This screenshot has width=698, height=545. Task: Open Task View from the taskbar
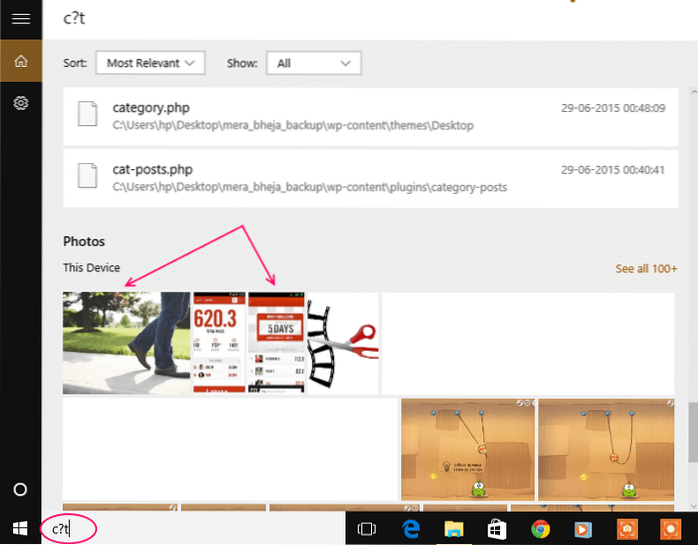366,528
